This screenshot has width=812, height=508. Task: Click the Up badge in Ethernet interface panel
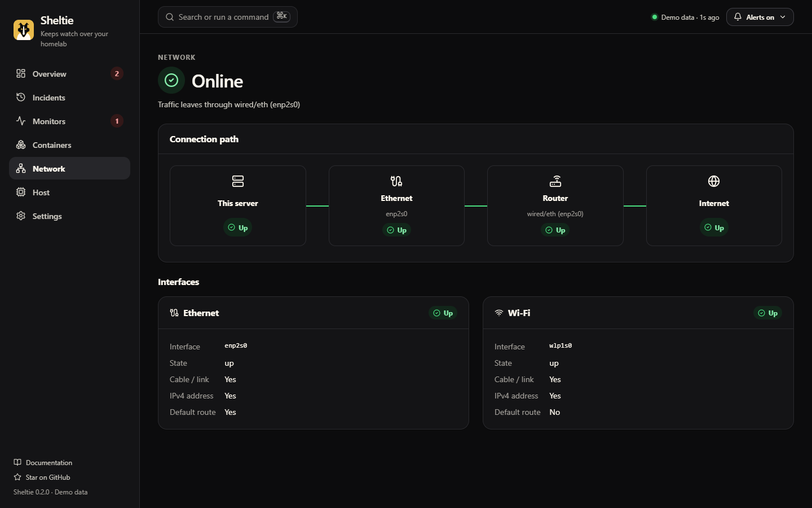[443, 313]
